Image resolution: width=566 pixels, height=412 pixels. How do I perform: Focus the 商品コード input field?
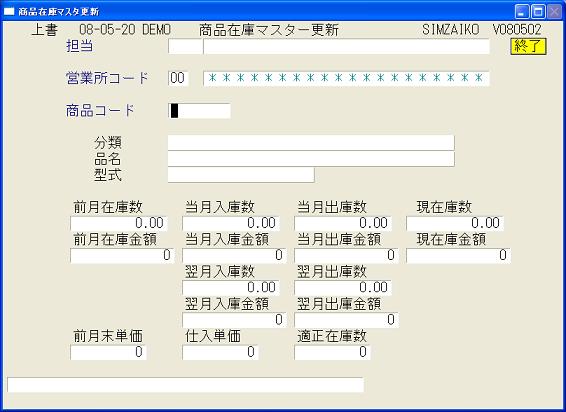(199, 110)
